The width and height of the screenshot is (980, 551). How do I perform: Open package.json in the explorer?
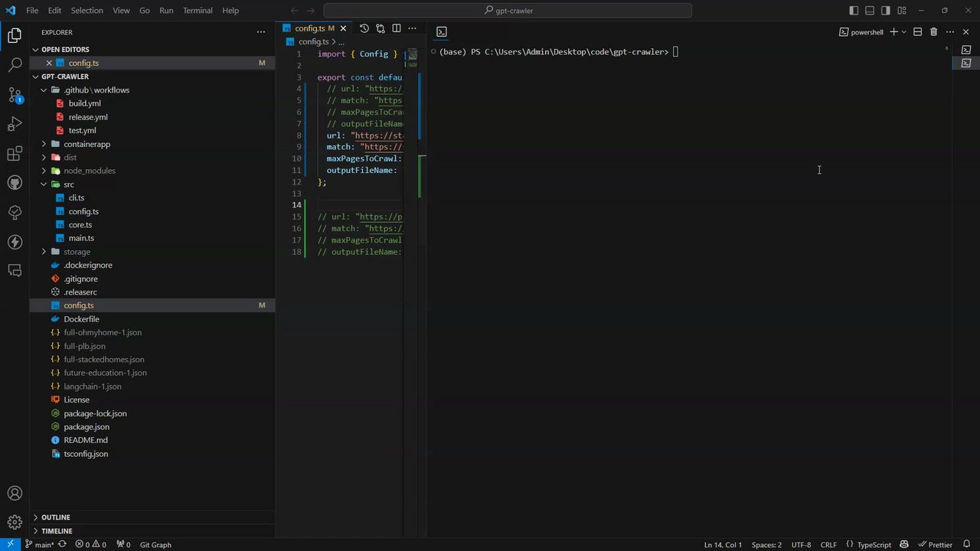86,427
